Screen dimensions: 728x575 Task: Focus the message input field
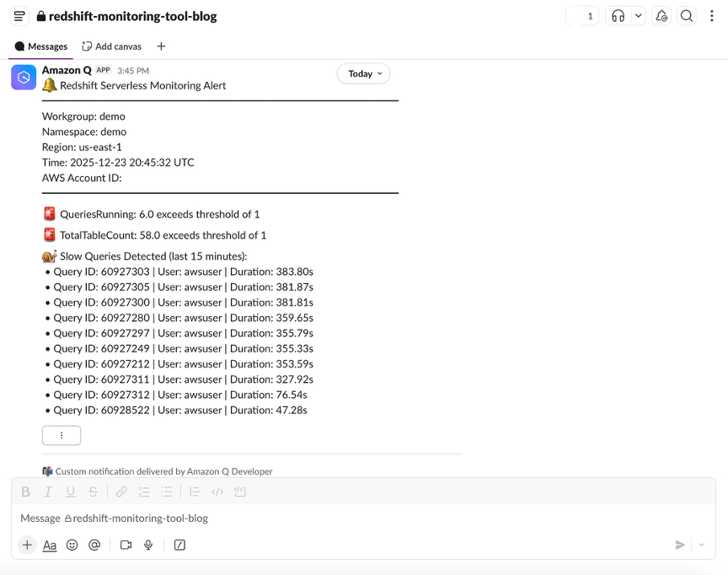tap(337, 519)
